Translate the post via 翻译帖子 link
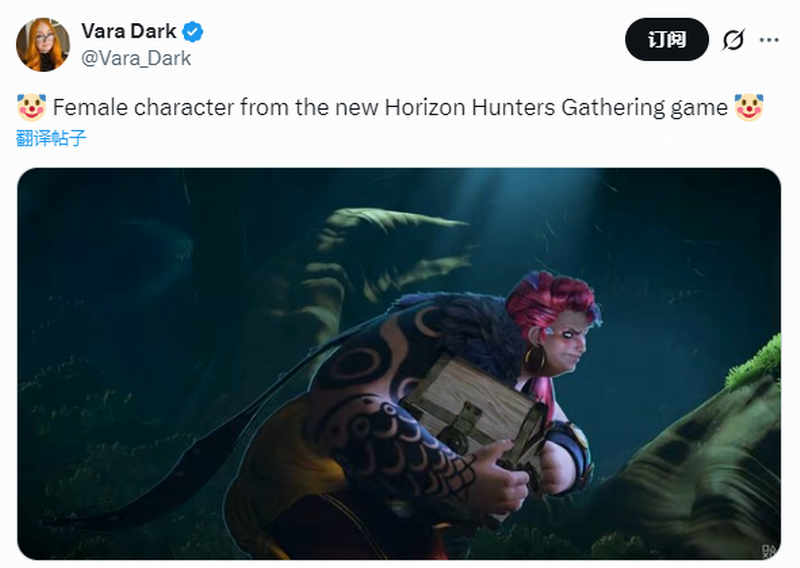The image size is (800, 568). (x=51, y=138)
